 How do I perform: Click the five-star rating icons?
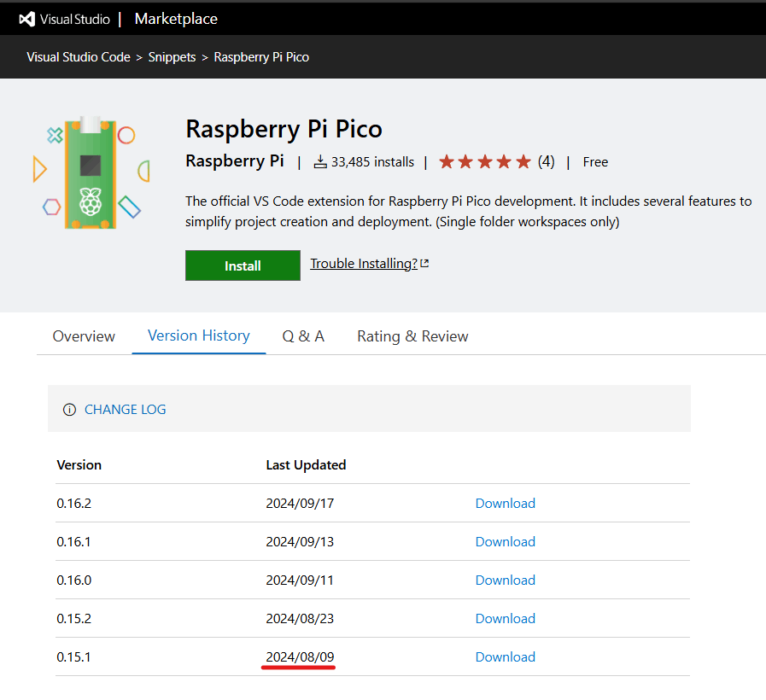484,161
